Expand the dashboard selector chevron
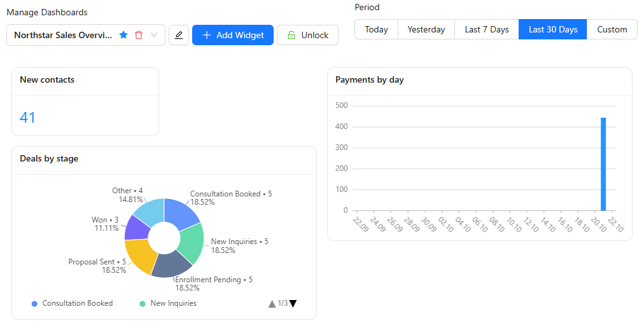Viewport: 644px width, 328px height. pos(154,35)
